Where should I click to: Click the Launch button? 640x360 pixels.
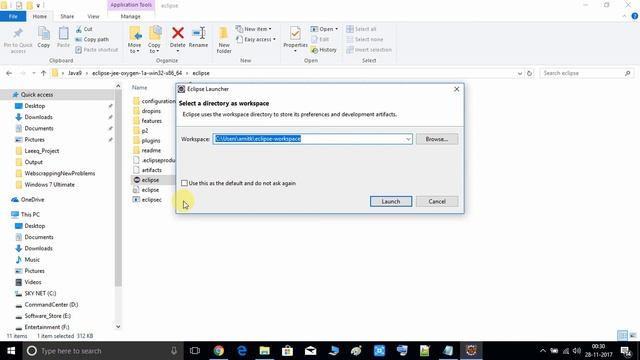point(391,201)
